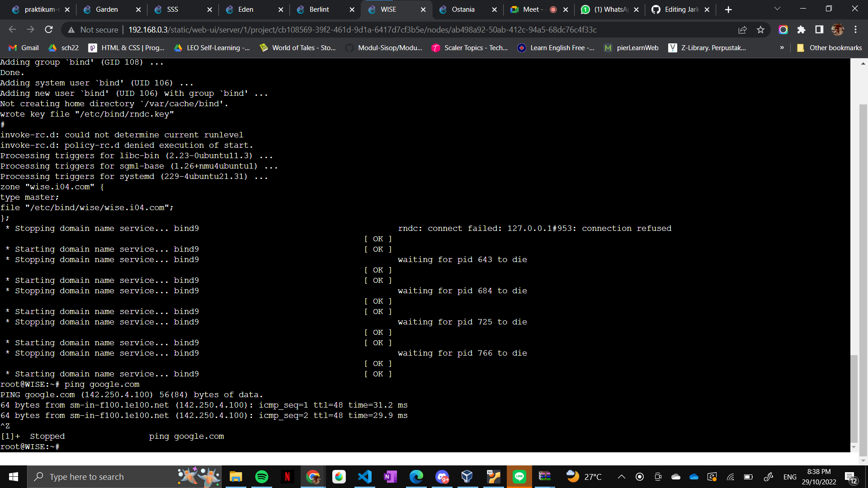Open the Chrome three-dot menu
Image resolution: width=868 pixels, height=488 pixels.
pos(856,29)
